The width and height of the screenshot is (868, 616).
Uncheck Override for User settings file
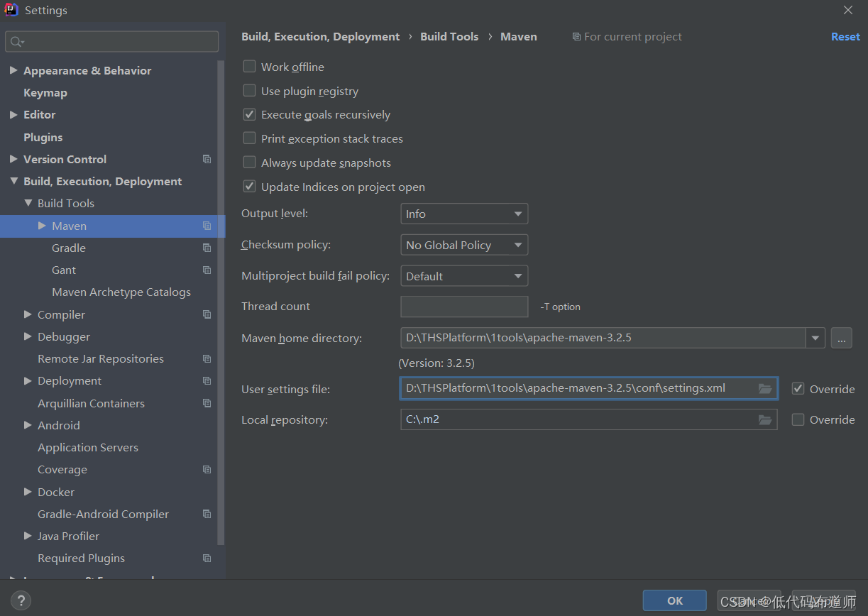coord(798,389)
